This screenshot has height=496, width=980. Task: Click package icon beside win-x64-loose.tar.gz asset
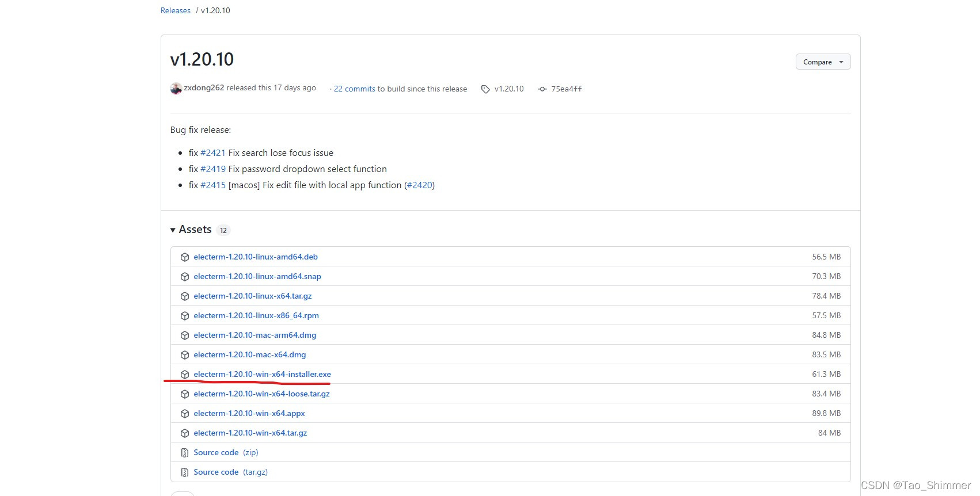pos(185,394)
